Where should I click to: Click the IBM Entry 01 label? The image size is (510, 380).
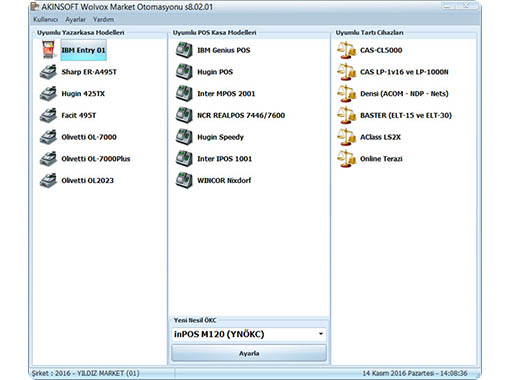pyautogui.click(x=83, y=50)
